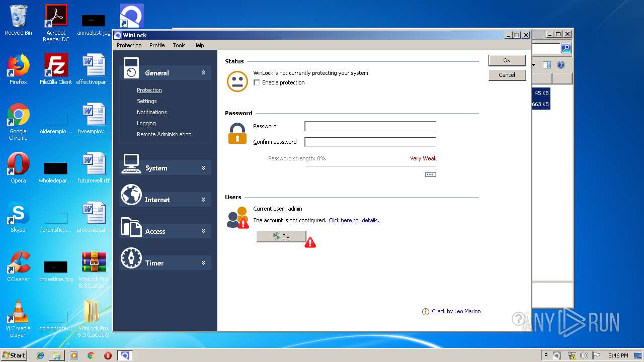Click Chrome icon on the taskbar
Image resolution: width=644 pixels, height=362 pixels.
tap(91, 355)
